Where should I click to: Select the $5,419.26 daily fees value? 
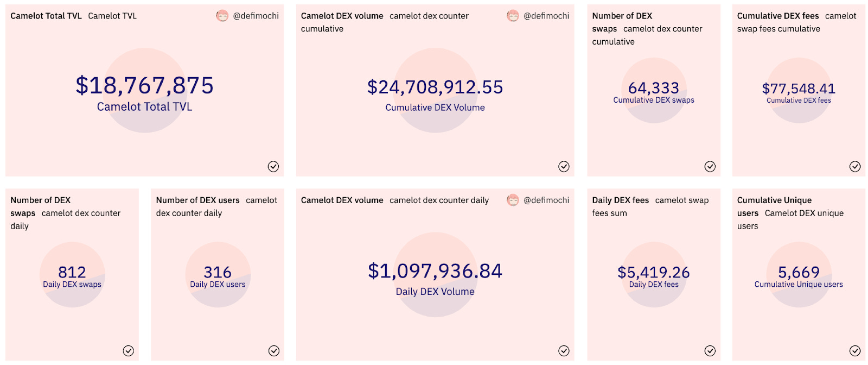point(654,272)
